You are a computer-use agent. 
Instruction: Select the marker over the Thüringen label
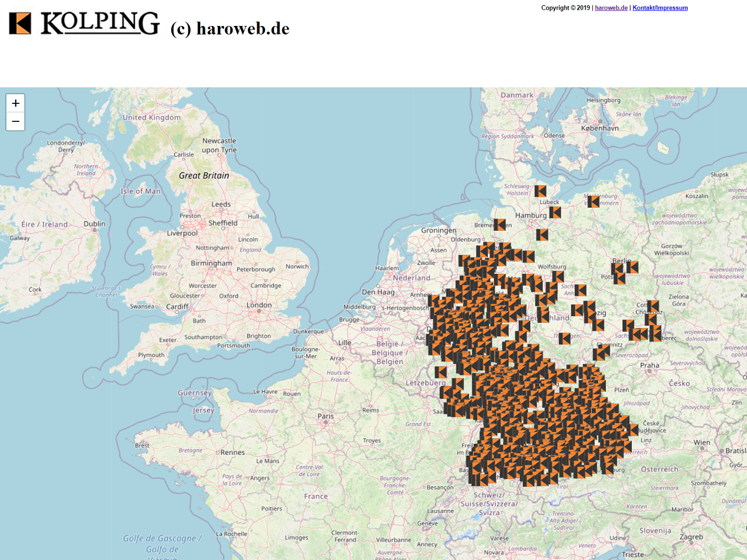(x=564, y=339)
